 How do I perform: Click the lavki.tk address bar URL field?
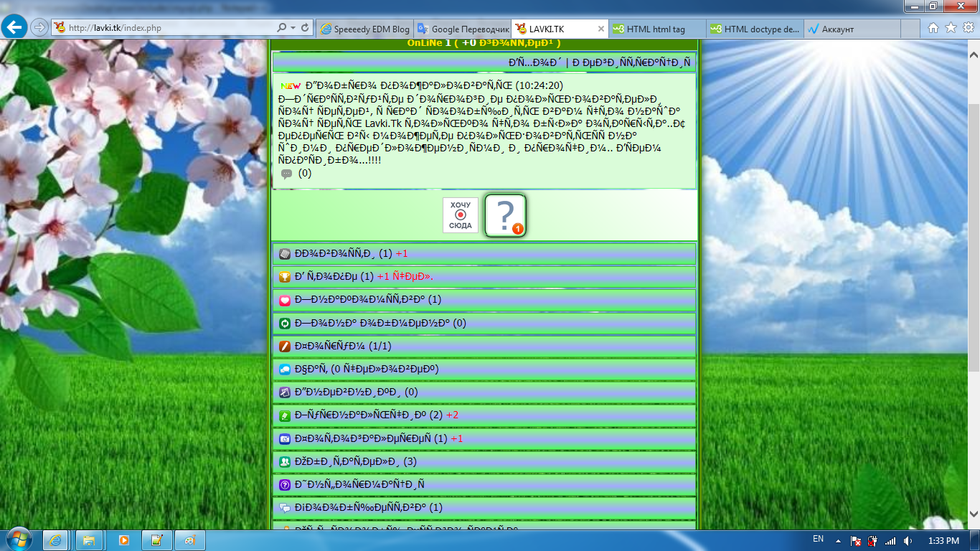coord(165,28)
